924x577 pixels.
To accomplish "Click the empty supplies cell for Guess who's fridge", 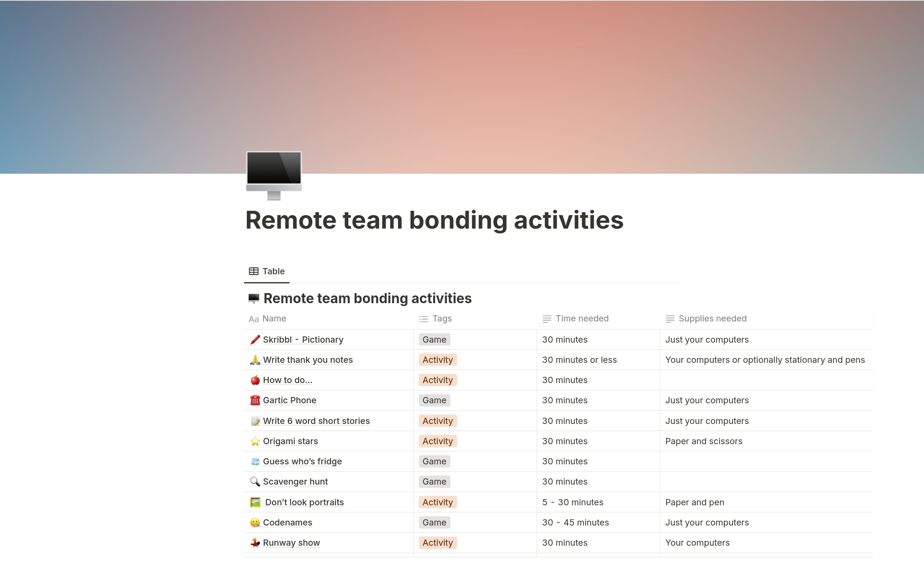I will tap(765, 462).
